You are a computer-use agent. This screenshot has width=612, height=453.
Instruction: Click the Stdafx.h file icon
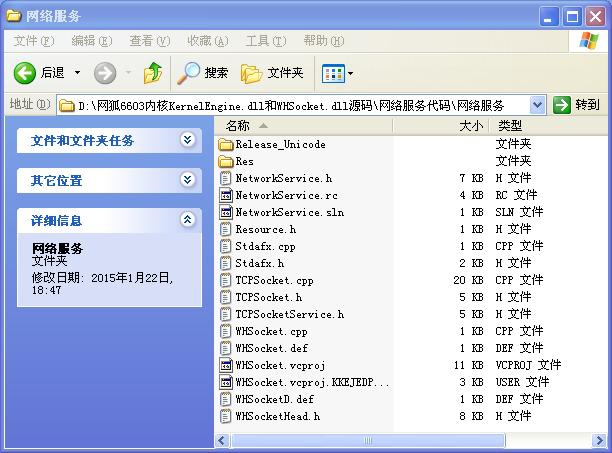click(226, 264)
